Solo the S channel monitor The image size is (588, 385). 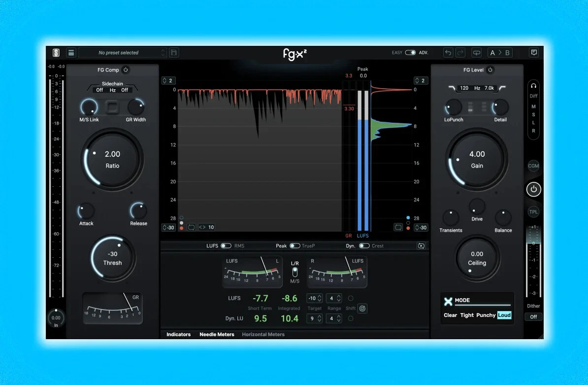[x=534, y=115]
